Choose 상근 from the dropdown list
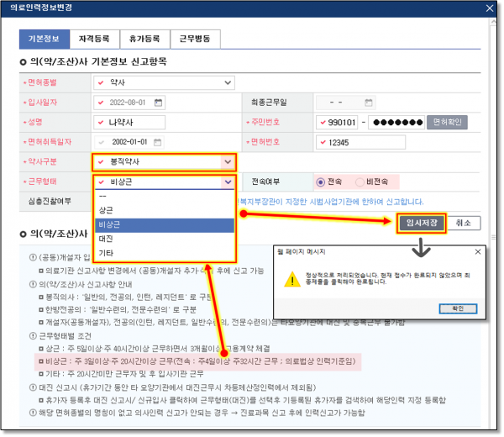Image resolution: width=504 pixels, height=437 pixels. click(x=107, y=209)
